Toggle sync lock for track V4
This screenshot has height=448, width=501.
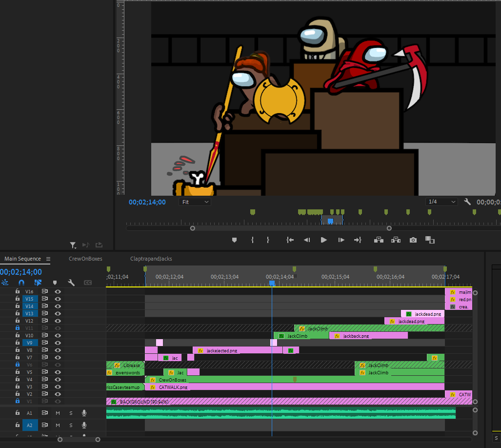(x=45, y=379)
